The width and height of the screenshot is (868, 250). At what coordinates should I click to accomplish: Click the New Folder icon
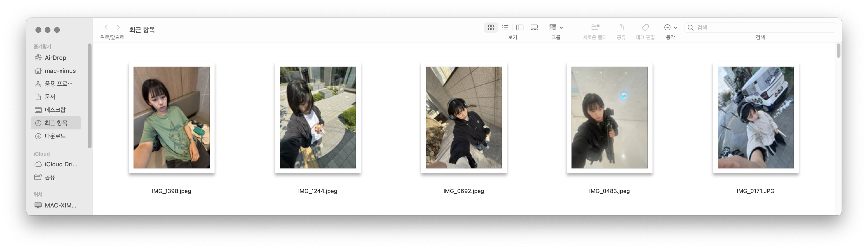(595, 27)
